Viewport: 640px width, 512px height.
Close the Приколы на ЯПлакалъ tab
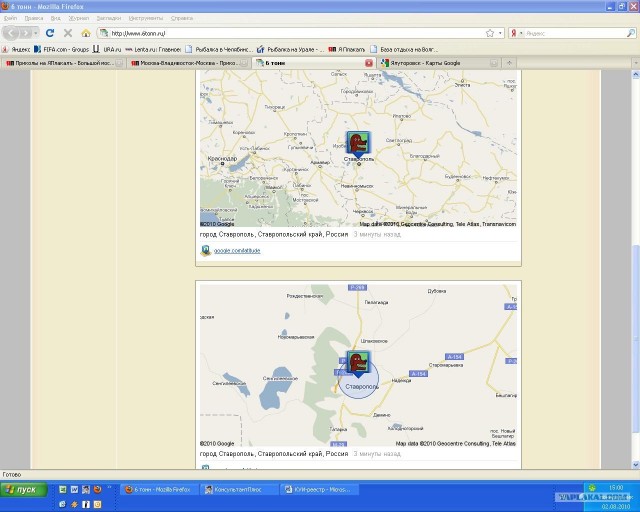coord(119,63)
